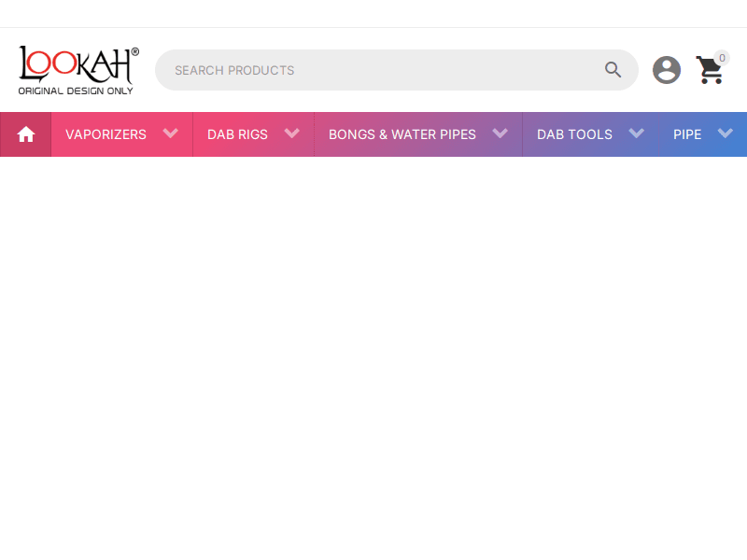Open the user account icon

click(666, 70)
